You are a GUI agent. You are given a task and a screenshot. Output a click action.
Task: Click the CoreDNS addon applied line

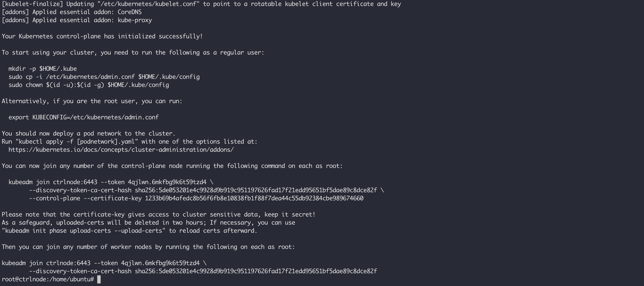[72, 12]
